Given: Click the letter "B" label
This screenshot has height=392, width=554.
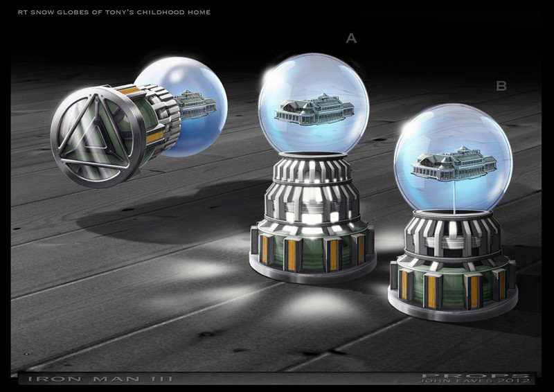Looking at the screenshot, I should pos(501,86).
